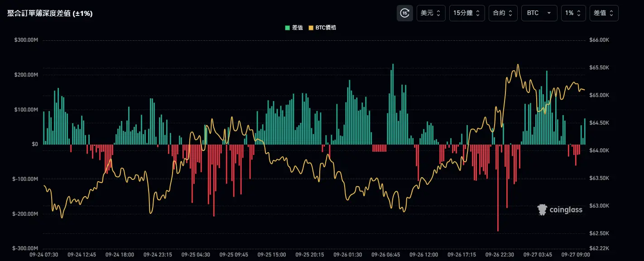Screen dimensions: 644x261
Task: Open the 15分鐘 time interval dropdown
Action: tap(466, 13)
